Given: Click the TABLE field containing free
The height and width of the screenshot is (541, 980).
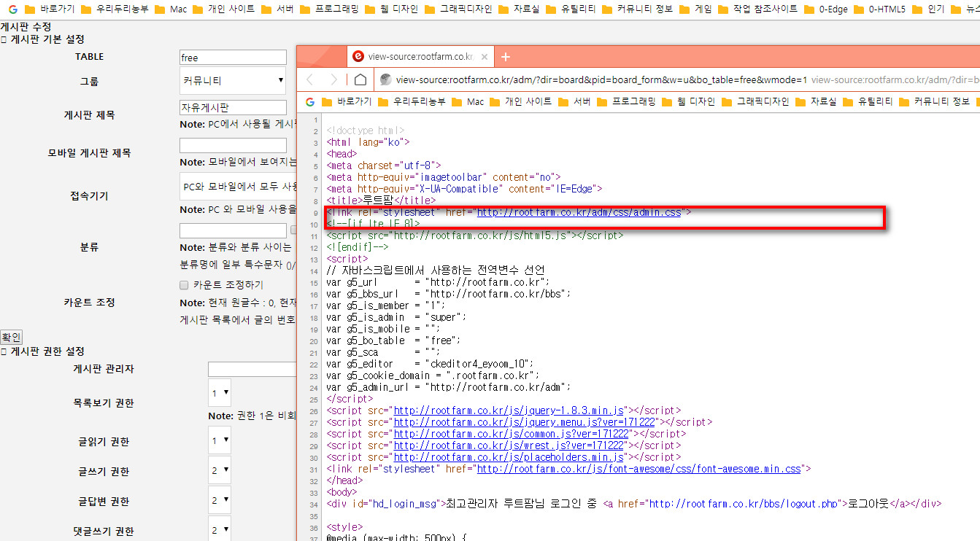Looking at the screenshot, I should point(233,57).
